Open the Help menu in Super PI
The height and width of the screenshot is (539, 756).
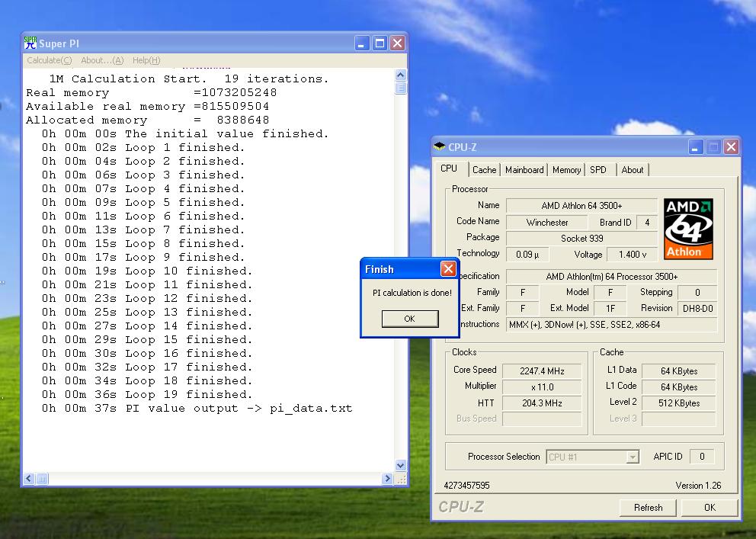pos(146,61)
